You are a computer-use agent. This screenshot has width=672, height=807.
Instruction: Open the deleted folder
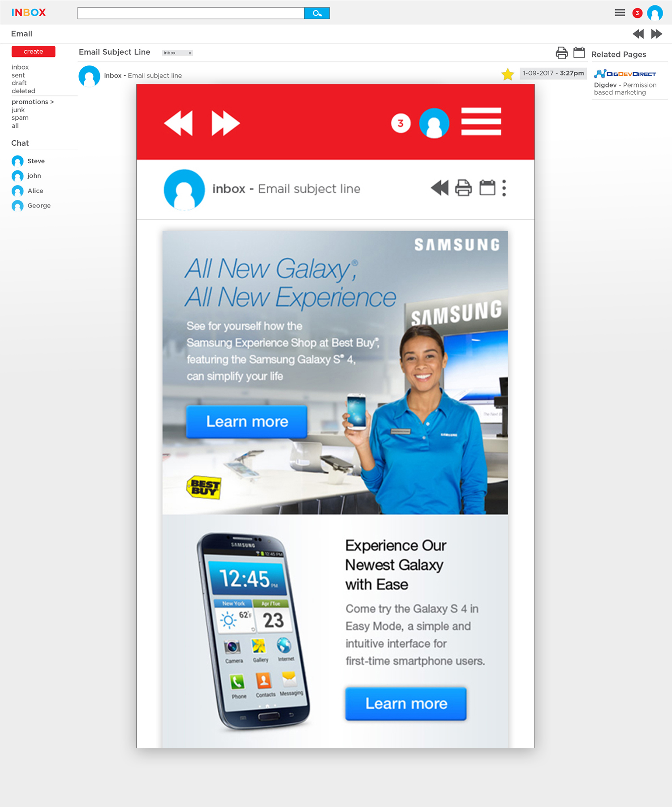coord(23,91)
